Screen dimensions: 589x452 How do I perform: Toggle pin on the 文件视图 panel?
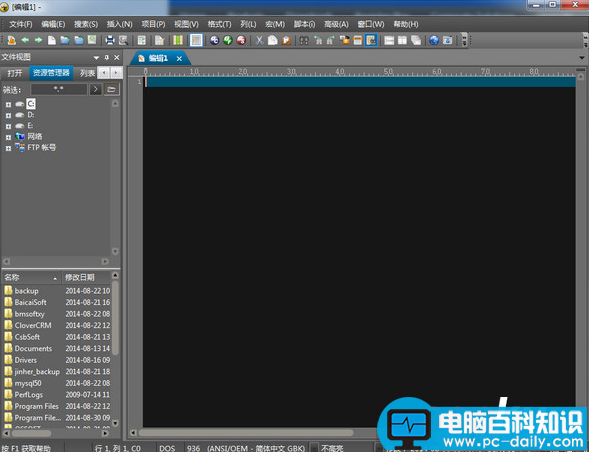click(107, 57)
